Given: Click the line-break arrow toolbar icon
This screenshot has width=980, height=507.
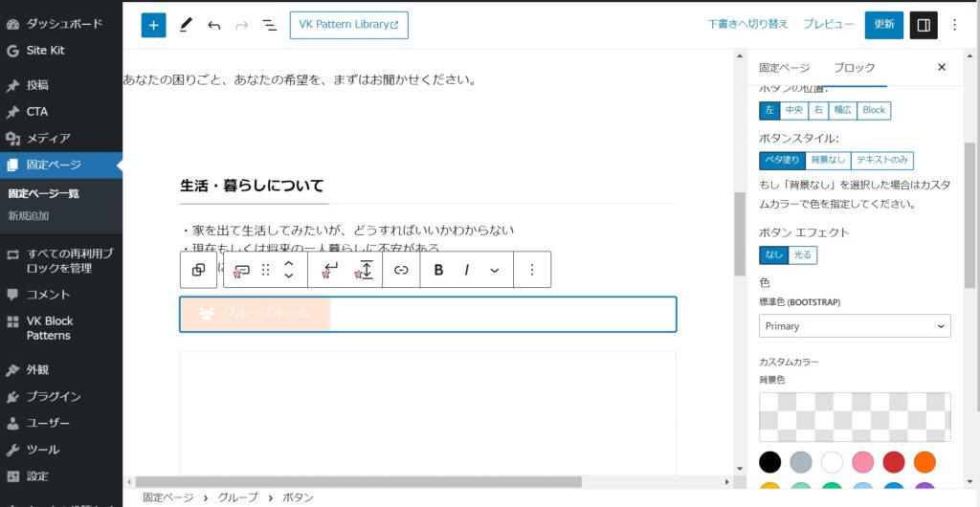Looking at the screenshot, I should pos(329,270).
